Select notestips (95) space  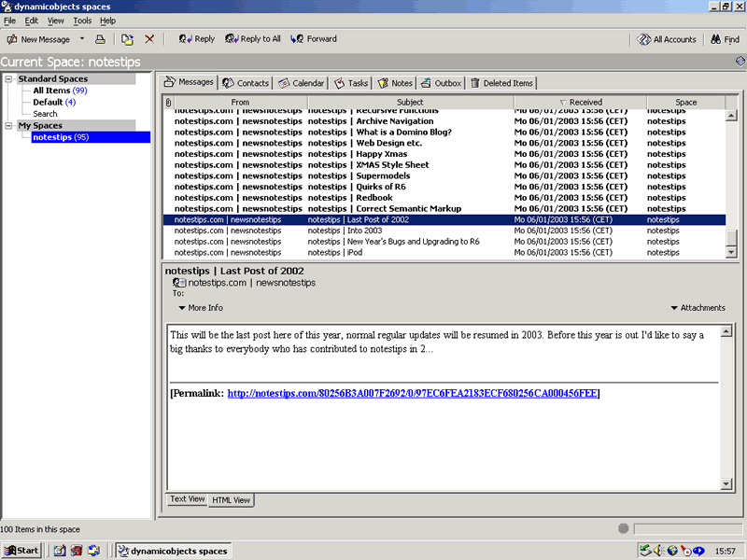point(91,137)
